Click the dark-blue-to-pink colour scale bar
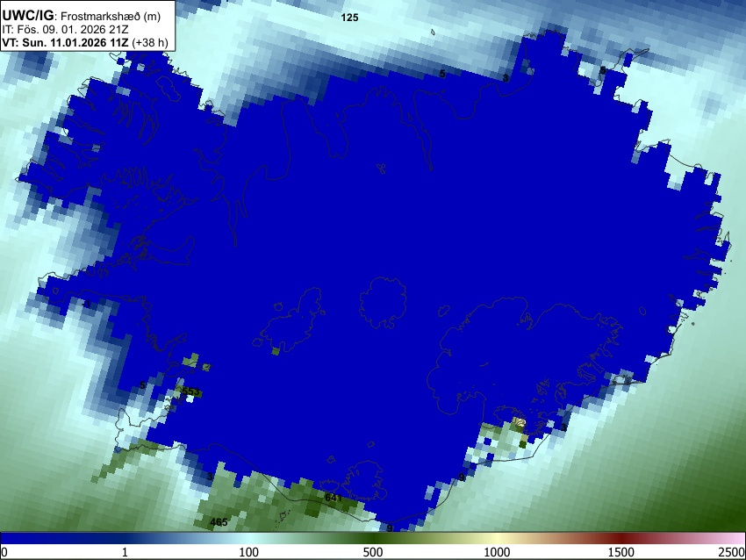 [373, 538]
